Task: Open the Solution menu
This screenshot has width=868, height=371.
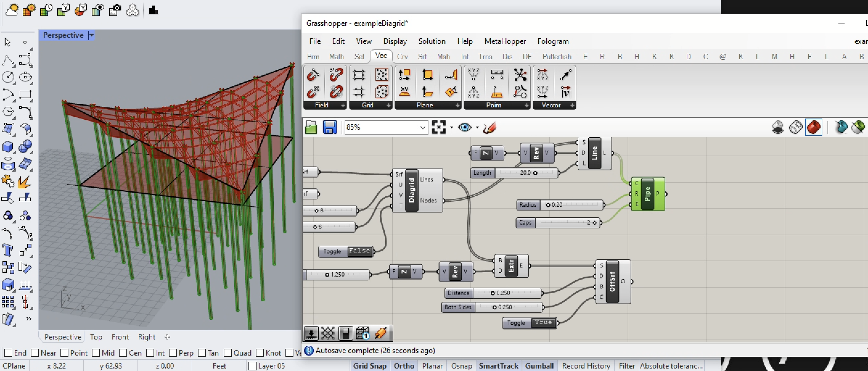Action: 432,41
